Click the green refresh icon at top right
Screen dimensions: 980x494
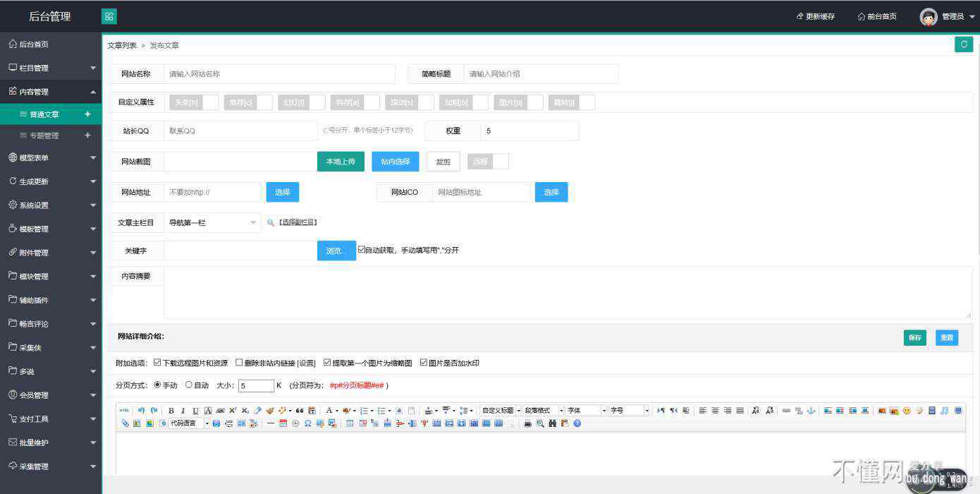coord(963,44)
